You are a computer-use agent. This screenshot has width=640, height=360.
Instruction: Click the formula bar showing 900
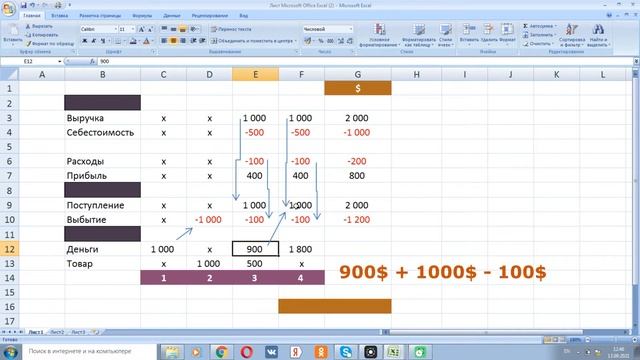365,61
